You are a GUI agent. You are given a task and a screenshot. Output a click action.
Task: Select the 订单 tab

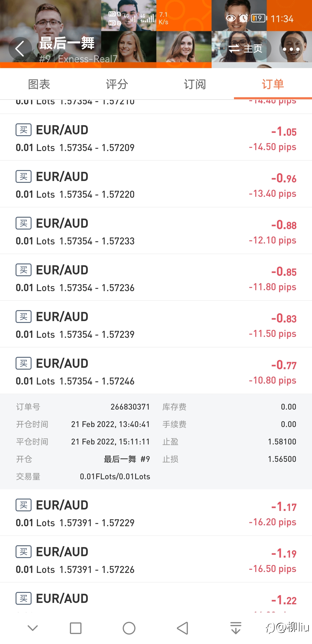tap(273, 84)
